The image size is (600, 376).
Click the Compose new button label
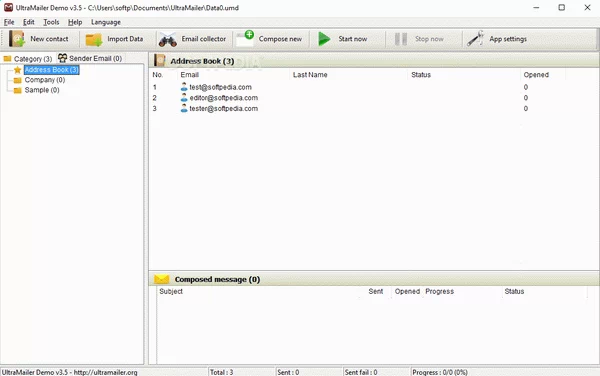click(x=280, y=39)
